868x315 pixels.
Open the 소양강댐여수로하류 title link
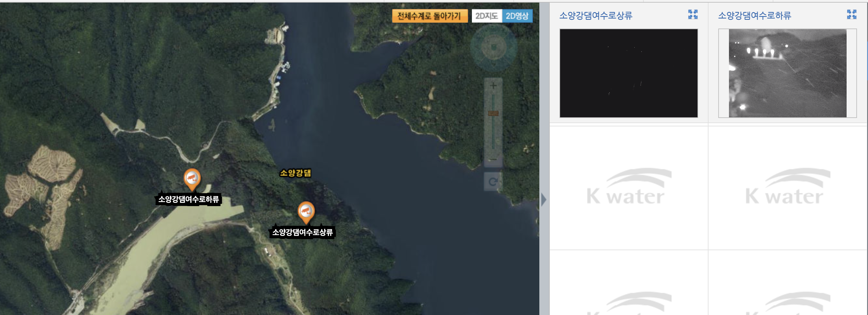click(755, 16)
